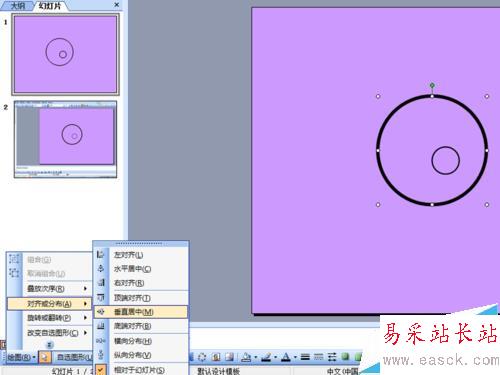Screen dimensions: 500x375
Task: Choose 顶端对齐(T) alignment option
Action: 141,298
